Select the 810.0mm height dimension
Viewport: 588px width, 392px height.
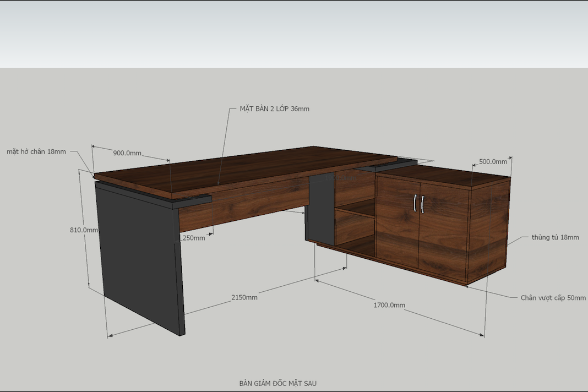click(84, 230)
